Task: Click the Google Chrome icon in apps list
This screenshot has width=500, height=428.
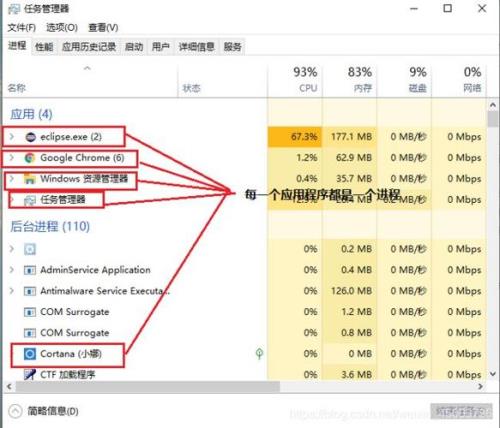Action: coord(30,158)
